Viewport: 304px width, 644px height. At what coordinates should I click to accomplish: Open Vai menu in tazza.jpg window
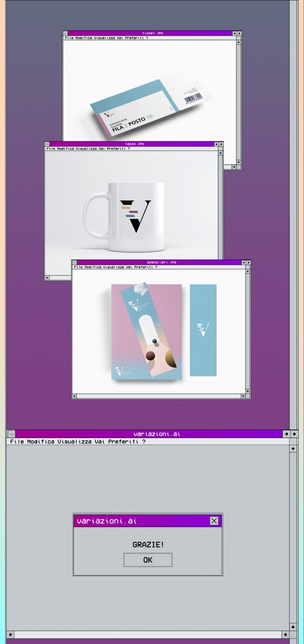pos(102,149)
